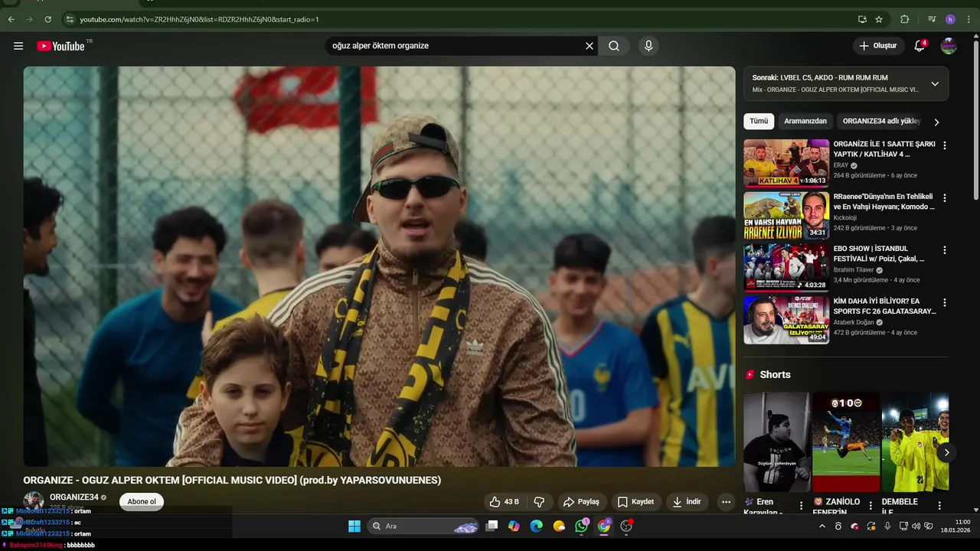Viewport: 980px width, 551px height.
Task: Open options for ORGANİZE İLE 1 SAATTE video
Action: pyautogui.click(x=945, y=145)
